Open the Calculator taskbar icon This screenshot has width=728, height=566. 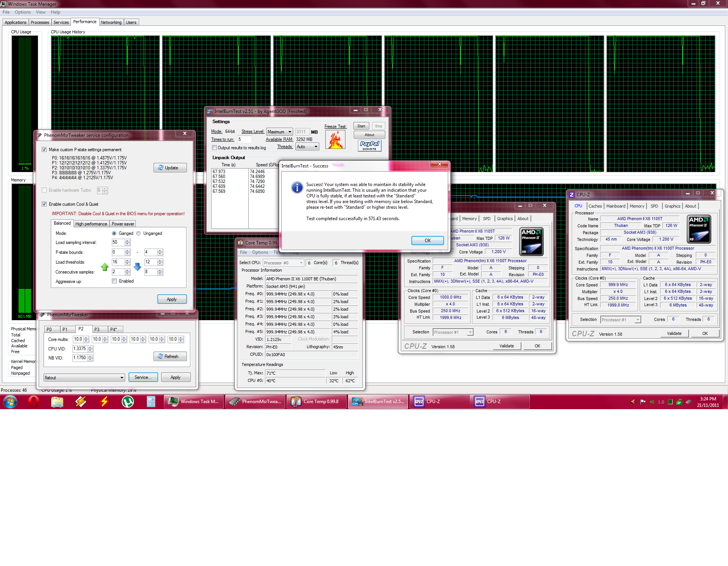[x=151, y=402]
